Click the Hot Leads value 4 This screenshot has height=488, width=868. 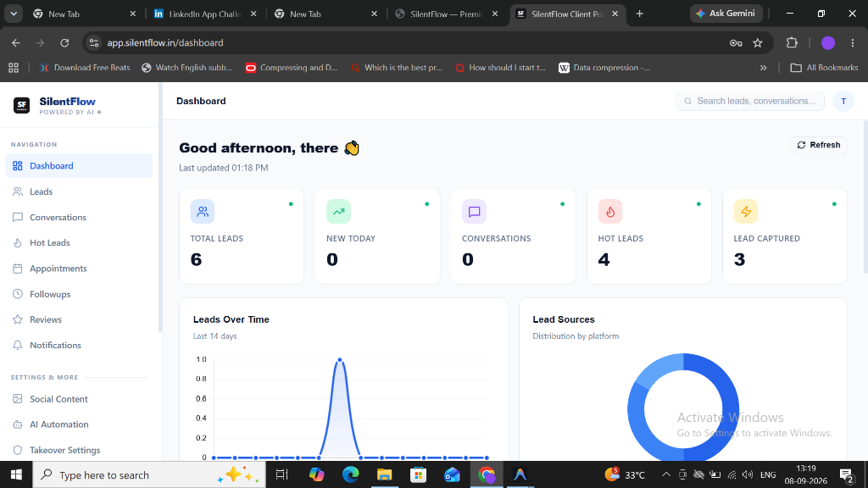coord(604,259)
